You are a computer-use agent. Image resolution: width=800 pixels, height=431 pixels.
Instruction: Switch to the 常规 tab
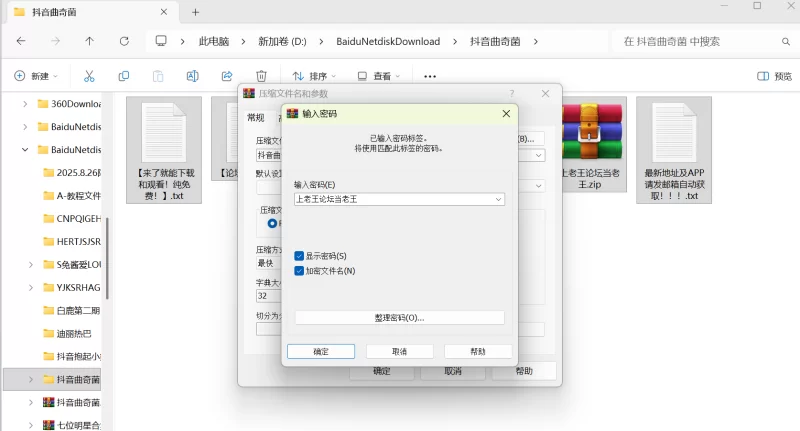click(256, 118)
